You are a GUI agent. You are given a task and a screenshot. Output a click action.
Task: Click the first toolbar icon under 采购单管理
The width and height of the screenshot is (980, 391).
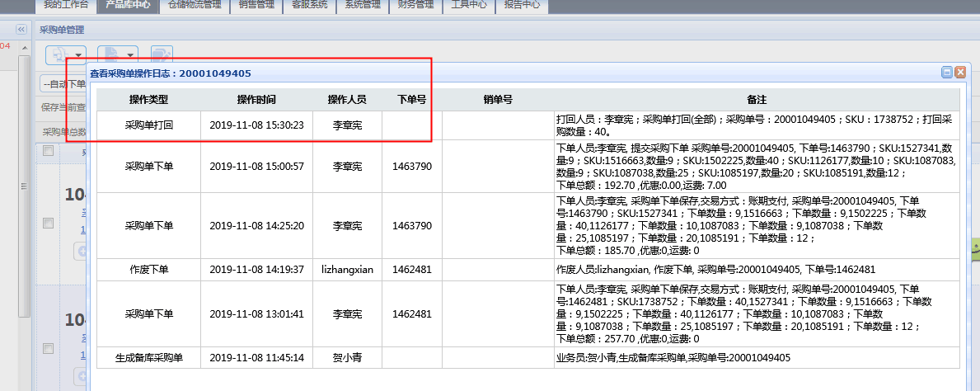coord(61,55)
